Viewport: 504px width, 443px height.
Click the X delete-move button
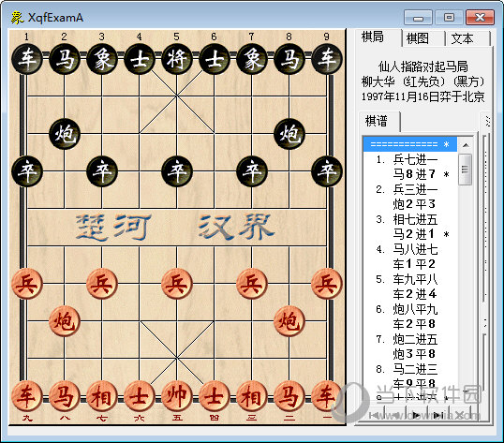(460, 416)
